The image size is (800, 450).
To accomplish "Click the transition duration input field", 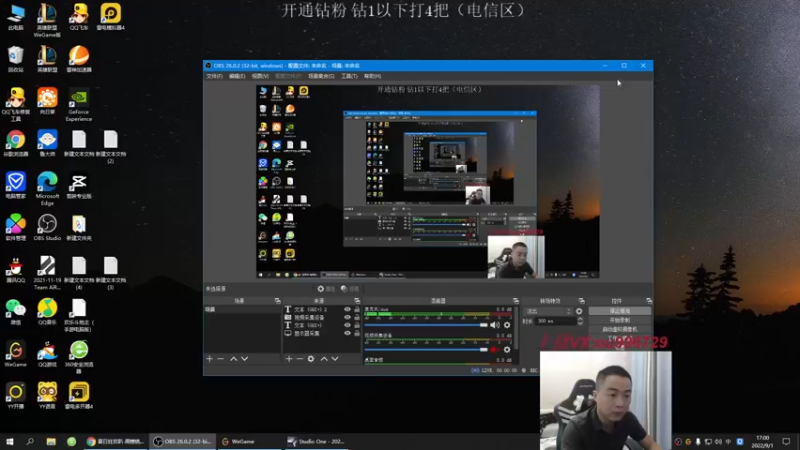I will point(555,321).
